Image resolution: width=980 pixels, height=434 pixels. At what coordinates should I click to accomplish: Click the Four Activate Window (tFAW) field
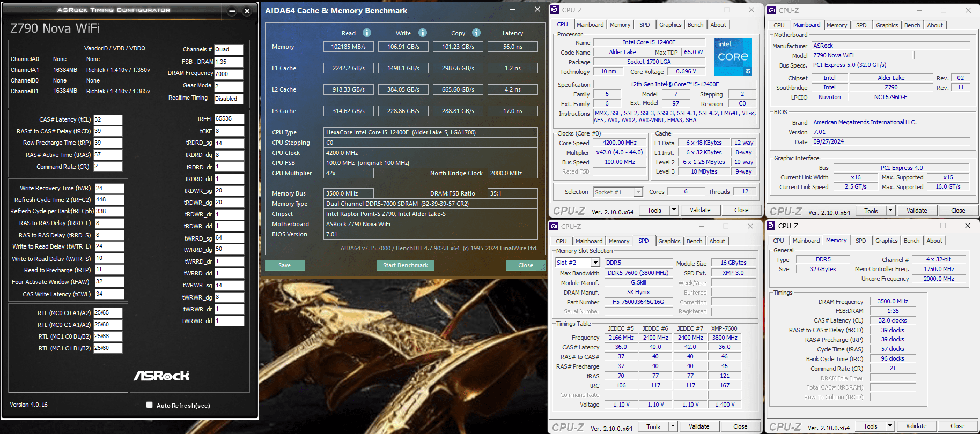(x=109, y=282)
